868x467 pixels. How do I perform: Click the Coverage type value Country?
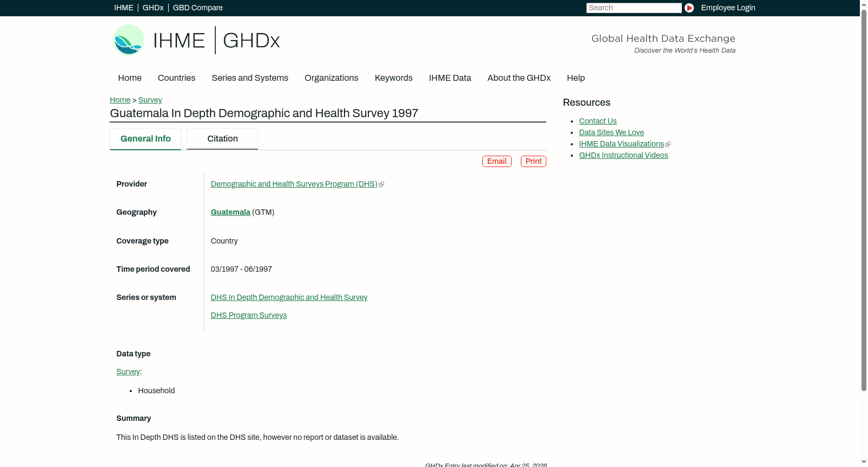coord(224,241)
